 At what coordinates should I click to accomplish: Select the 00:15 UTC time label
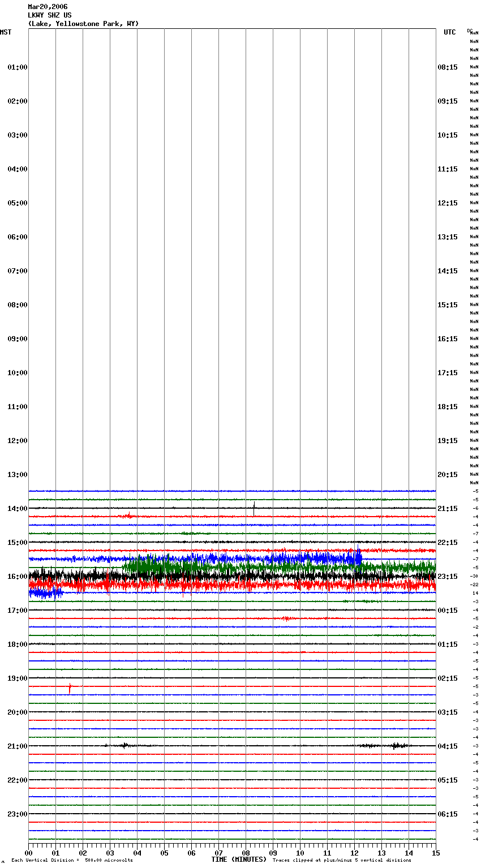448,611
